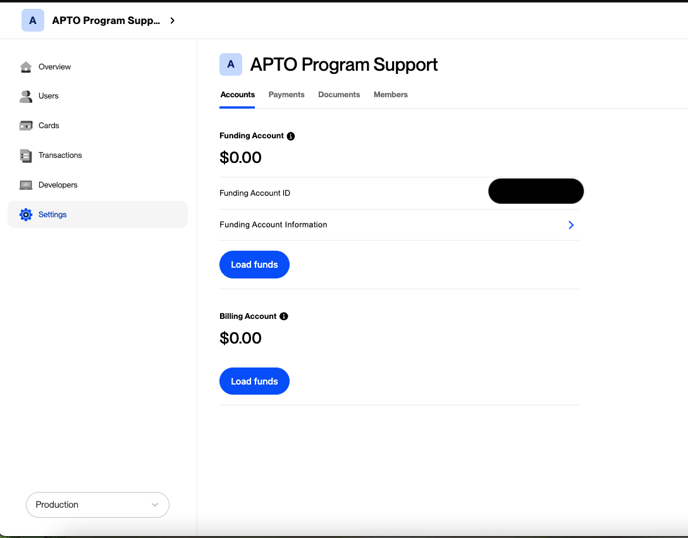This screenshot has width=688, height=538.
Task: Click the Funding Account ID row
Action: 399,193
